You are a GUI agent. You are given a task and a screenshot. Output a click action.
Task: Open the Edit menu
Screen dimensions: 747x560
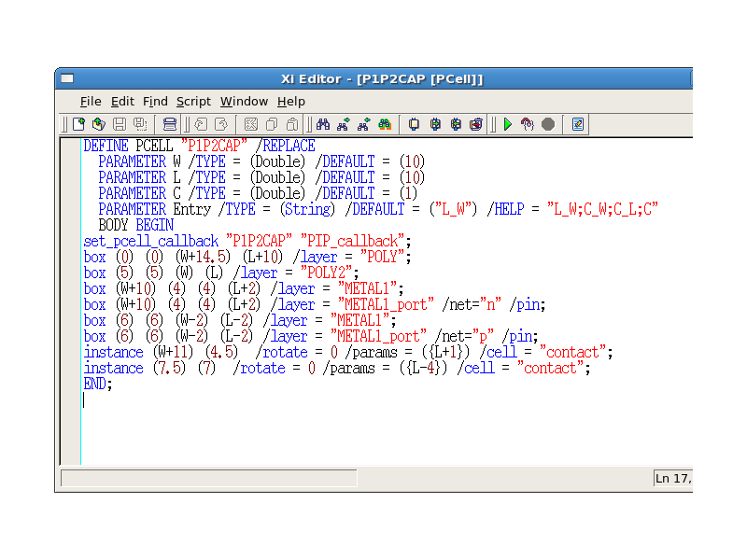tap(122, 101)
